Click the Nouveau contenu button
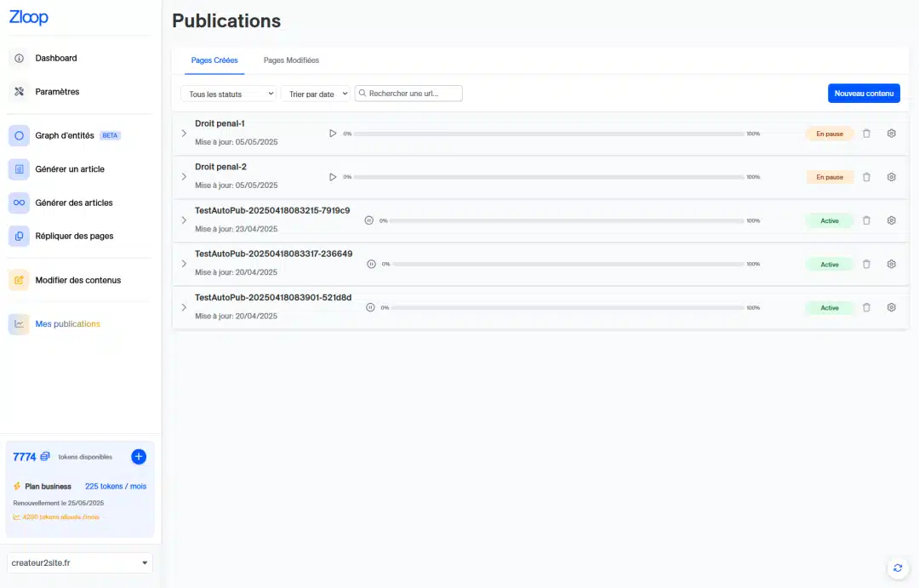The image size is (919, 588). click(863, 94)
